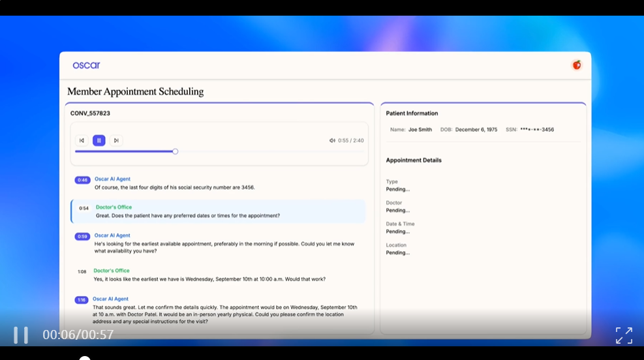644x360 pixels.
Task: Click the video seek bar handle
Action: pyautogui.click(x=85, y=358)
